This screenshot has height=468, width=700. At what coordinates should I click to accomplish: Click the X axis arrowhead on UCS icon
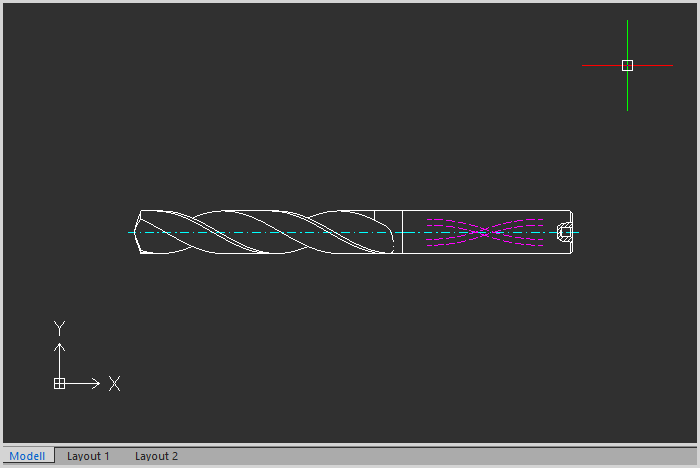[x=96, y=383]
